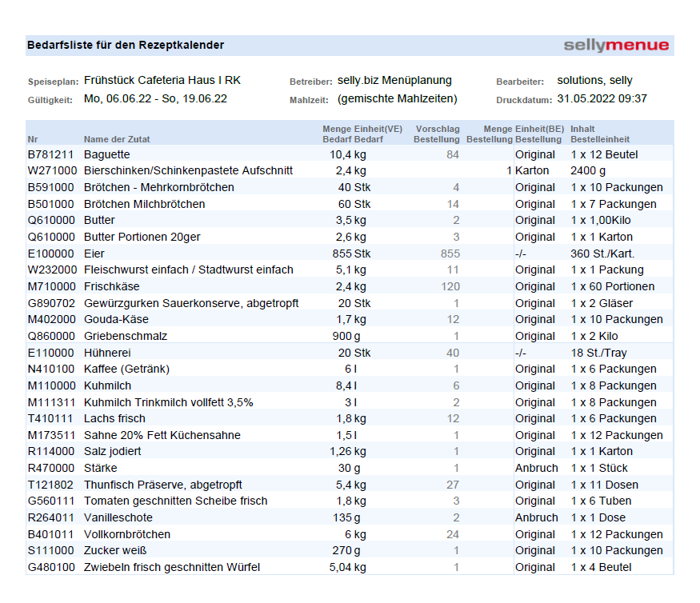The width and height of the screenshot is (700, 603).
Task: Select the Eier ingredient entry
Action: tap(96, 254)
